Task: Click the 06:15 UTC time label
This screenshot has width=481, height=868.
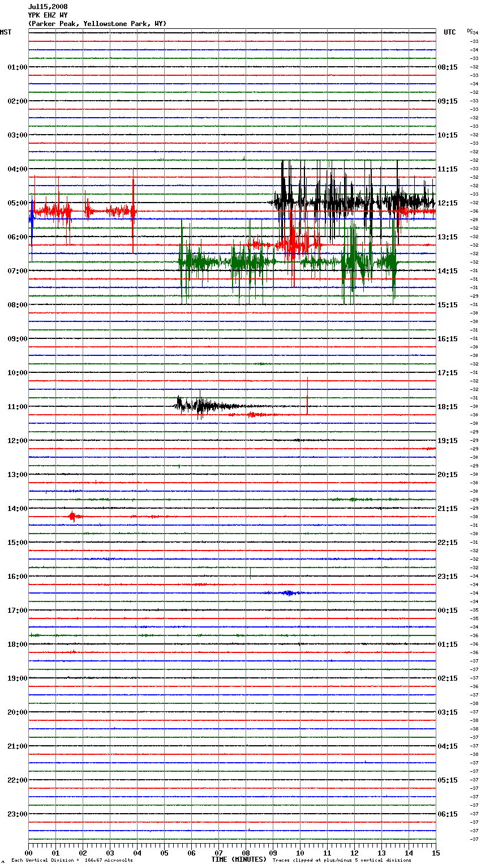Action: pos(448,814)
